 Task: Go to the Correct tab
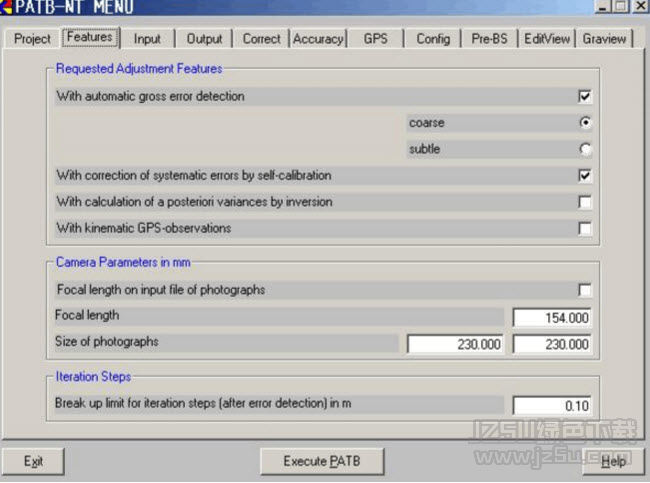261,39
